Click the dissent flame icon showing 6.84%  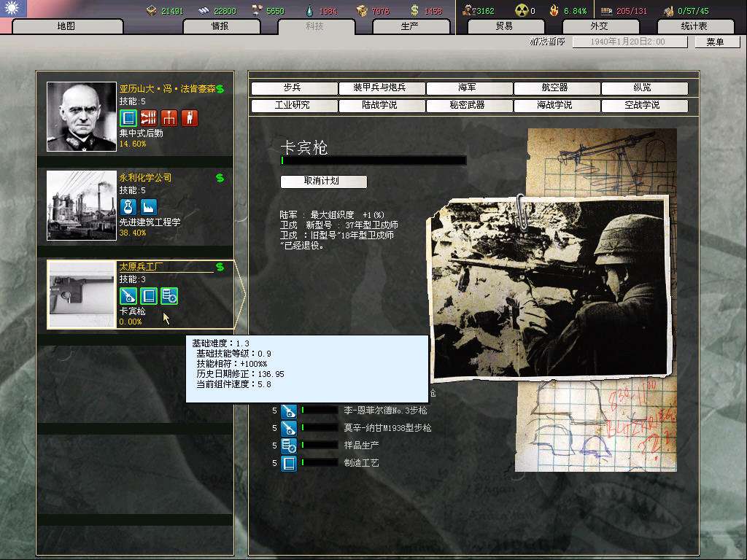point(554,10)
